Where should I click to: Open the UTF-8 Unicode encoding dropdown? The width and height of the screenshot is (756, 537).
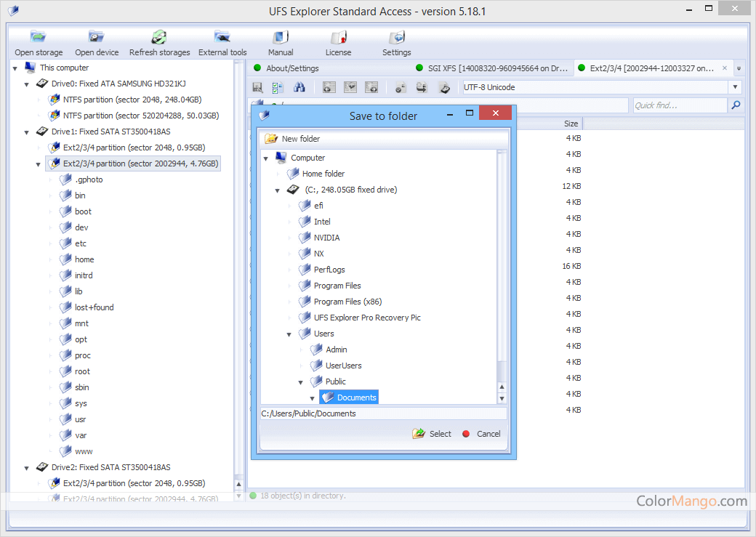(x=735, y=87)
